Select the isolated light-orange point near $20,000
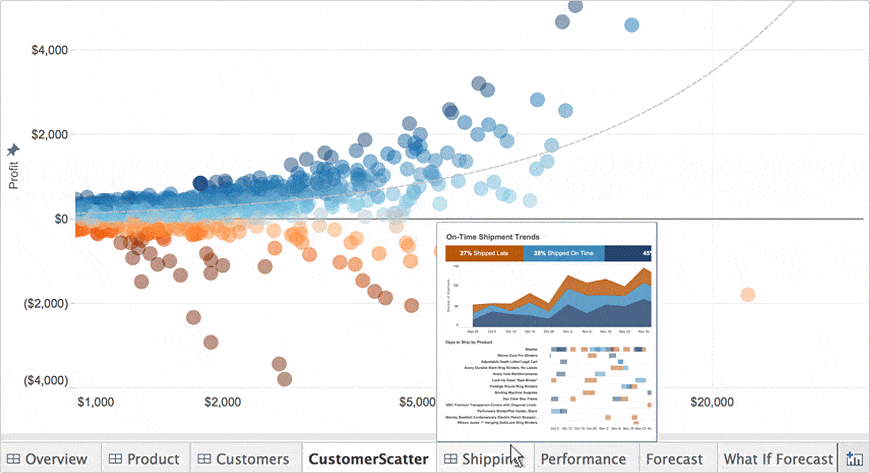 click(x=747, y=294)
